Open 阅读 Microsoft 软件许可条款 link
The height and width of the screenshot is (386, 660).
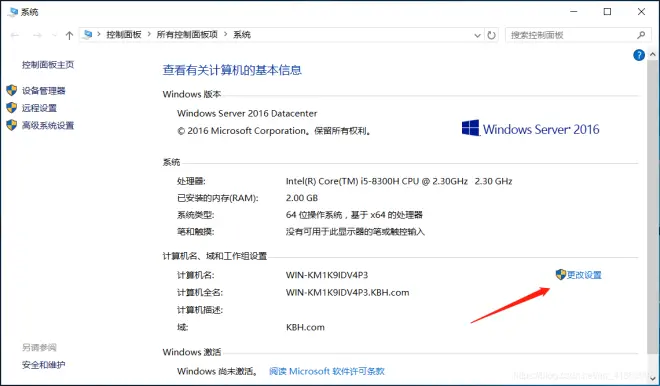coord(327,371)
